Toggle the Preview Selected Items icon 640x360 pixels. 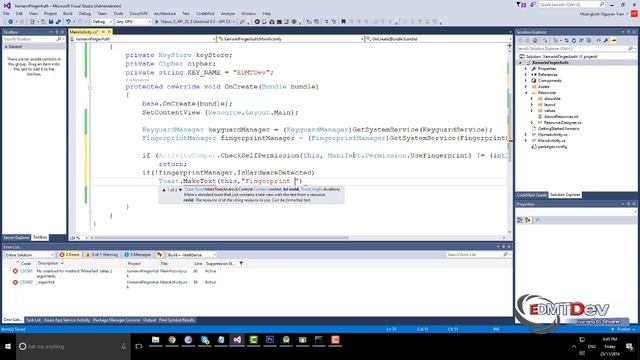[613, 40]
